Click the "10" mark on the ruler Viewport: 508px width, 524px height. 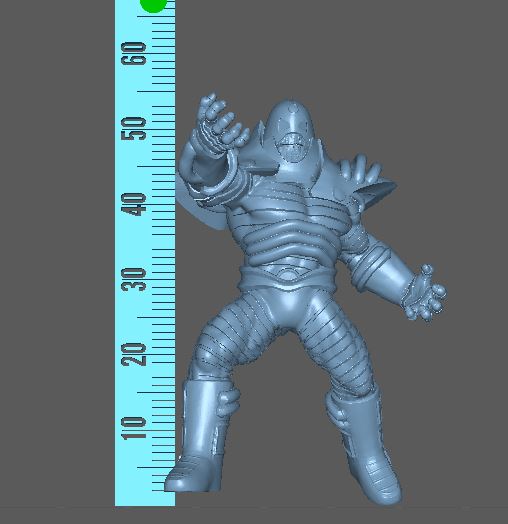tap(134, 428)
